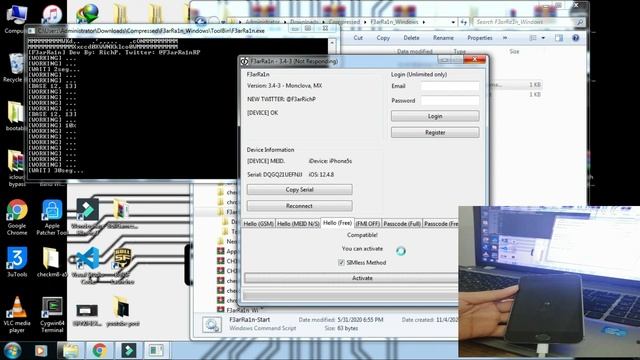Select the Hello (Free) tab
Image resolution: width=640 pixels, height=360 pixels.
click(337, 223)
